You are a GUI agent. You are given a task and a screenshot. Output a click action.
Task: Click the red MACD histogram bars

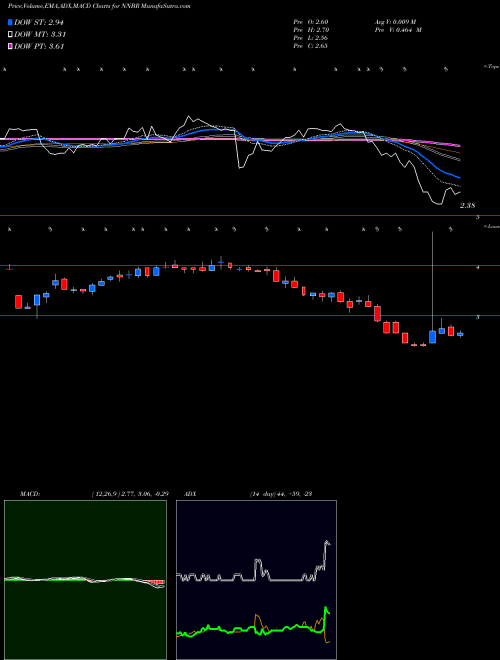[x=157, y=583]
